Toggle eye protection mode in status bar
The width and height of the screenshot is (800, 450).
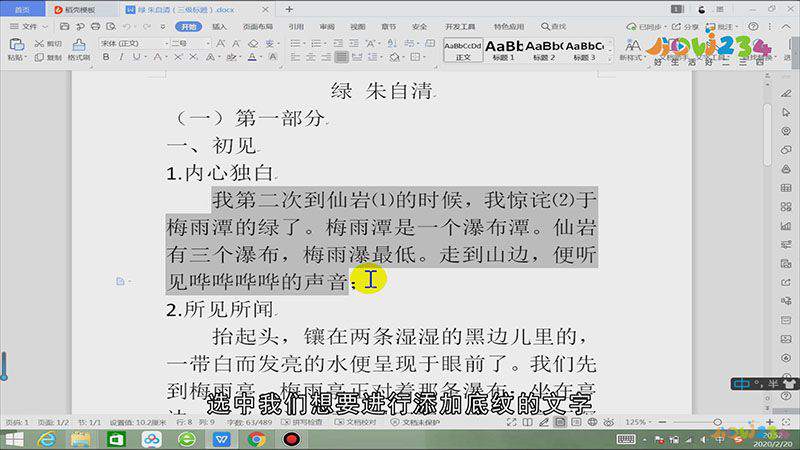pyautogui.click(x=609, y=422)
